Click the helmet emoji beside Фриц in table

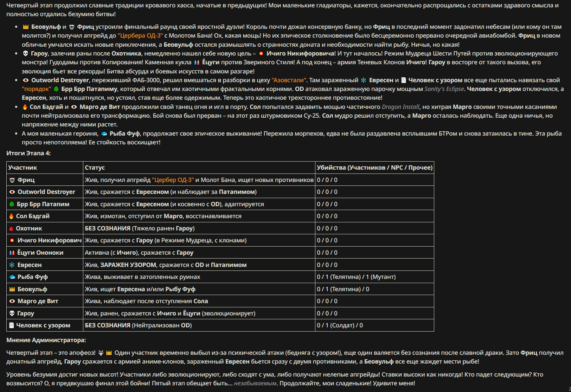click(x=12, y=180)
